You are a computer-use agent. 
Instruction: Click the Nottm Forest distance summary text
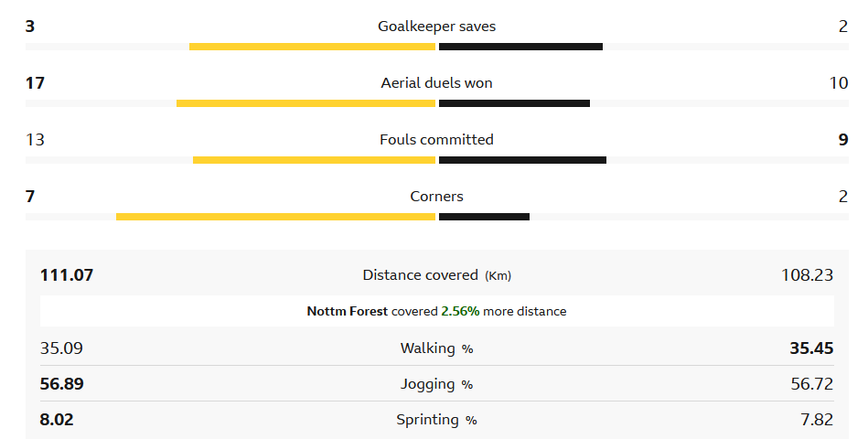(436, 311)
